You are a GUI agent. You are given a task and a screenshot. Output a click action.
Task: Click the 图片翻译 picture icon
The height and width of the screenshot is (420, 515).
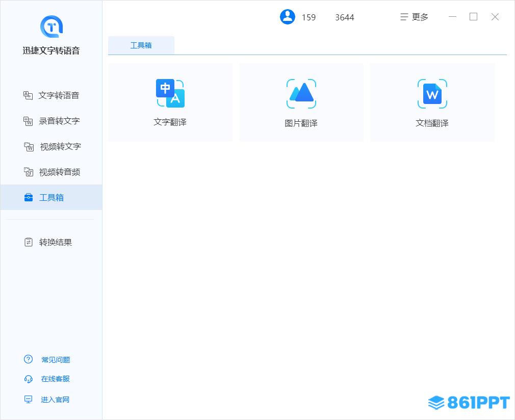[x=301, y=94]
